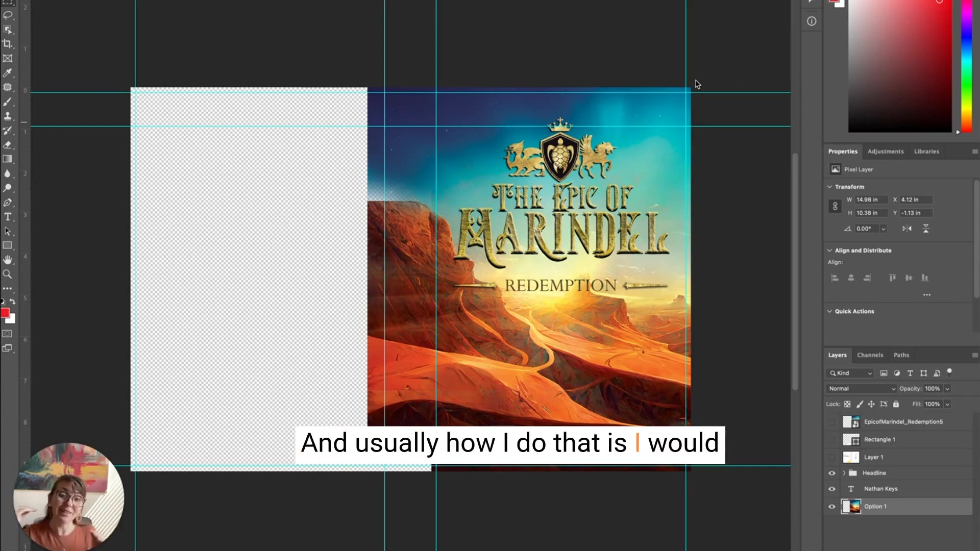Image resolution: width=980 pixels, height=551 pixels.
Task: Change the screen mode
Action: point(8,348)
